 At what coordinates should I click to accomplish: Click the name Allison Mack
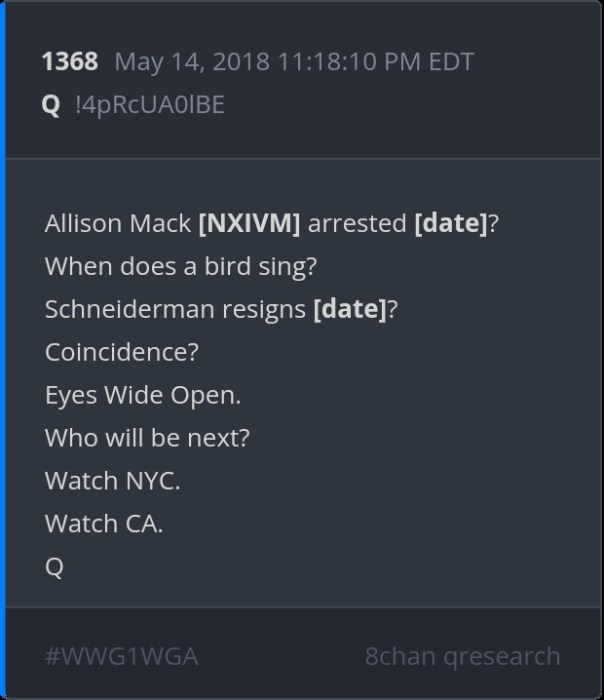117,223
